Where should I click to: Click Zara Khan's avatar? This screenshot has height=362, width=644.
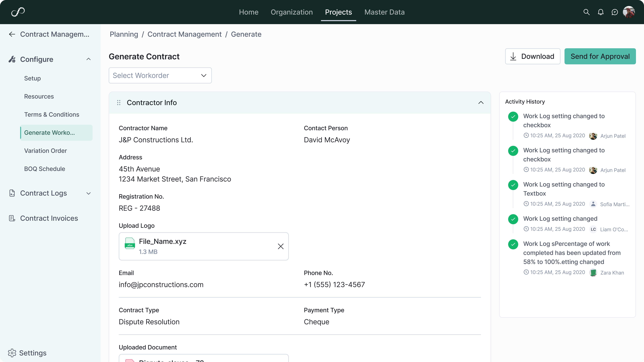pyautogui.click(x=593, y=273)
